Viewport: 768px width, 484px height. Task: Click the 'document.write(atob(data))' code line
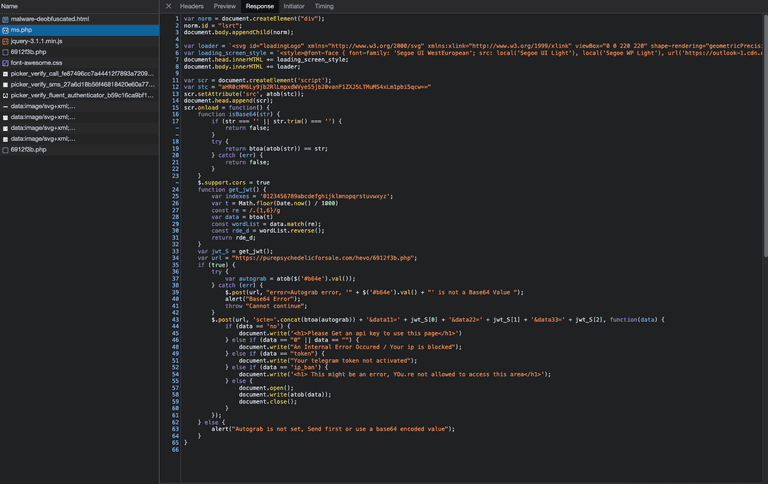[x=285, y=394]
